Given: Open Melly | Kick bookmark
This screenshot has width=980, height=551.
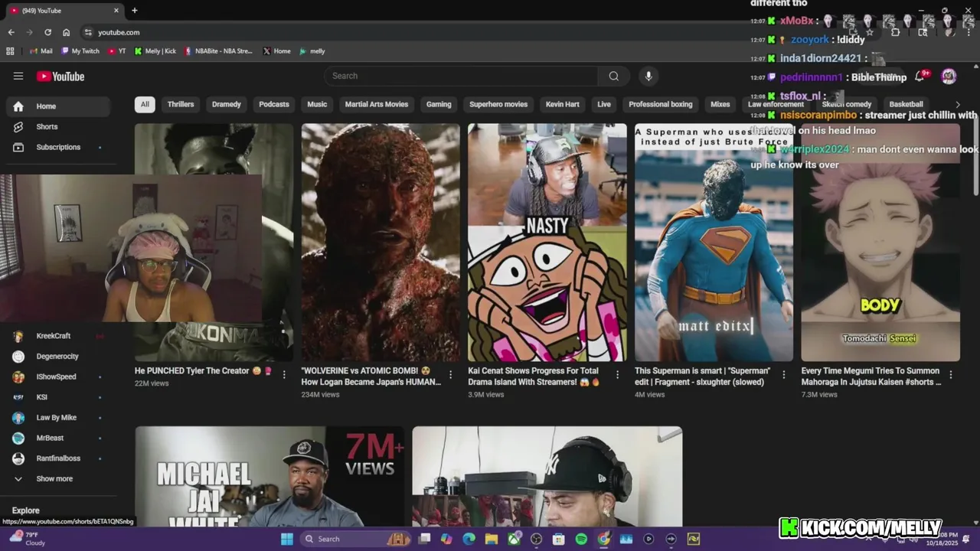Looking at the screenshot, I should [x=155, y=51].
